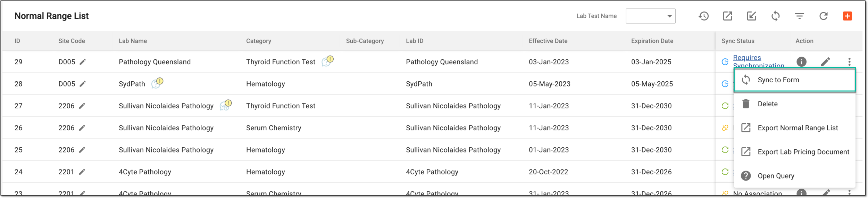Open three-dot menu for row 29
The height and width of the screenshot is (198, 868).
[849, 62]
